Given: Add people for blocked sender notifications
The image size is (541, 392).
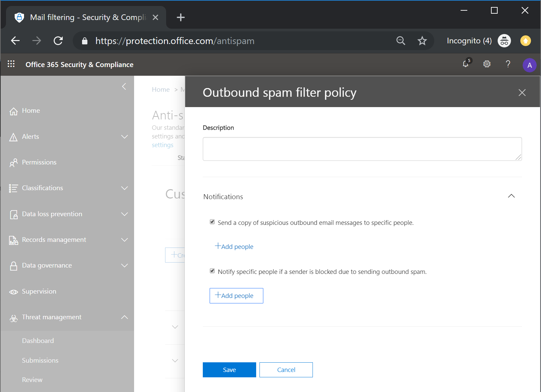Looking at the screenshot, I should [236, 296].
